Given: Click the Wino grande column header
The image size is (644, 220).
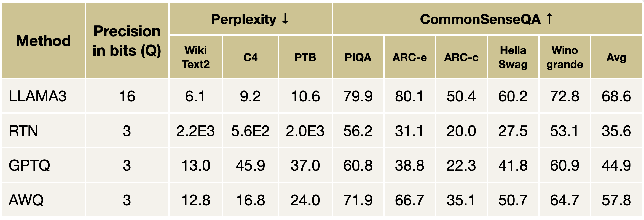Looking at the screenshot, I should click(565, 57).
